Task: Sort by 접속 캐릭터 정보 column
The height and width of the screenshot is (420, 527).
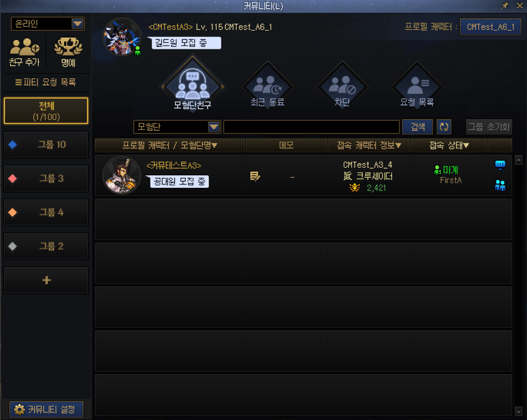Action: pyautogui.click(x=369, y=145)
